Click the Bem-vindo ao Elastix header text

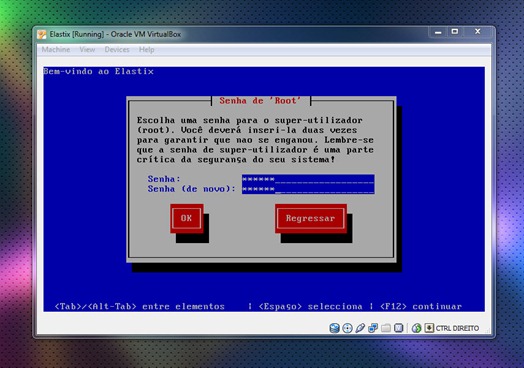(99, 71)
